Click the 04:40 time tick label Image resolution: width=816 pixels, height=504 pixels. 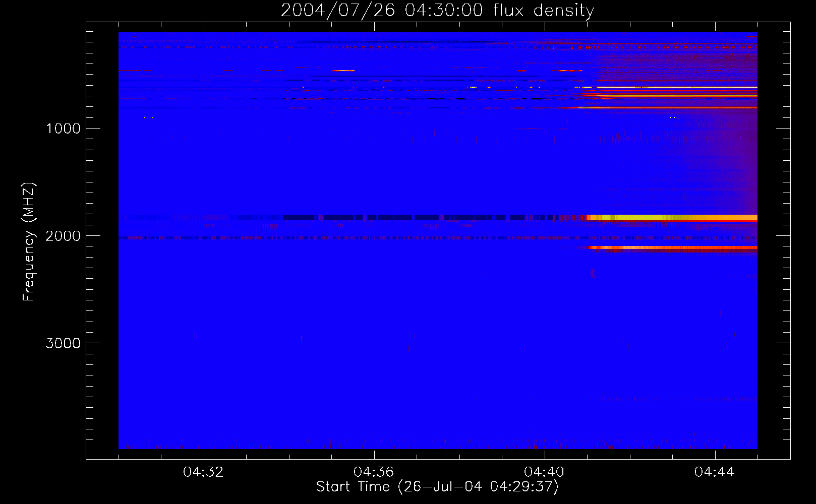point(545,472)
